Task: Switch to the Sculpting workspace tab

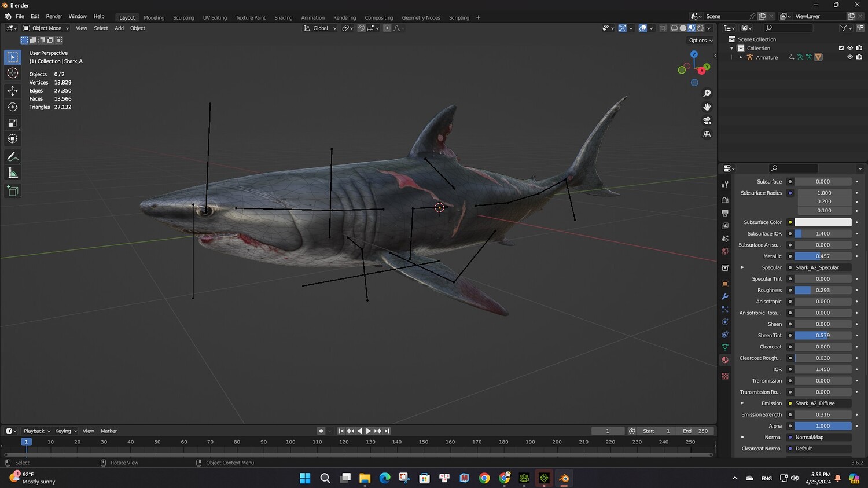Action: 183,17
